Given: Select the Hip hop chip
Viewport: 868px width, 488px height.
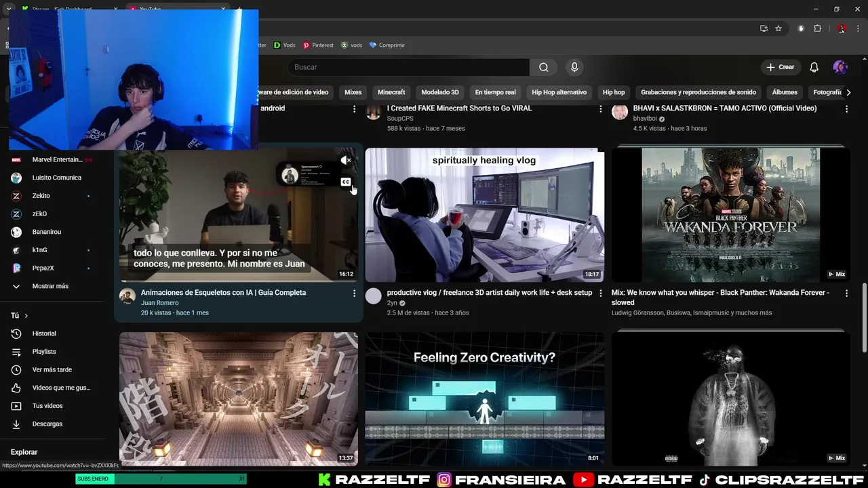Looking at the screenshot, I should coord(614,92).
